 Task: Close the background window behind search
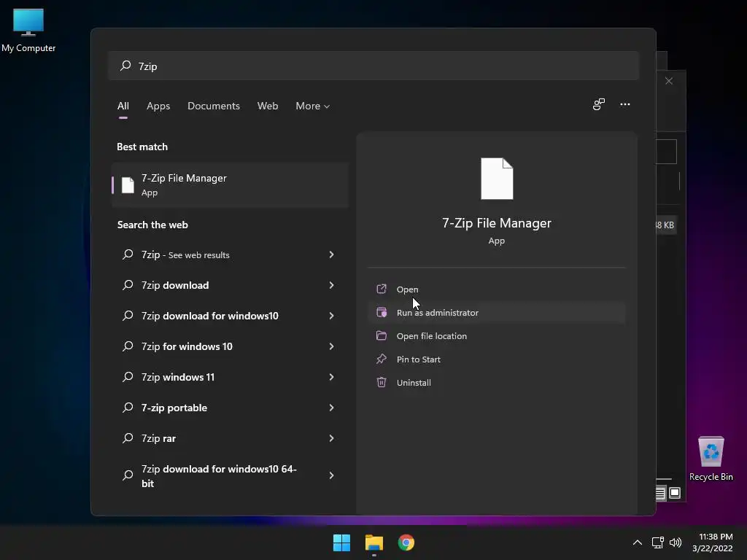(x=669, y=81)
